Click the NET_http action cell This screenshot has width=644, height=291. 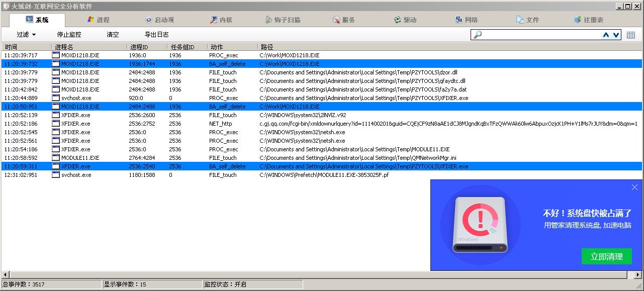pos(221,124)
